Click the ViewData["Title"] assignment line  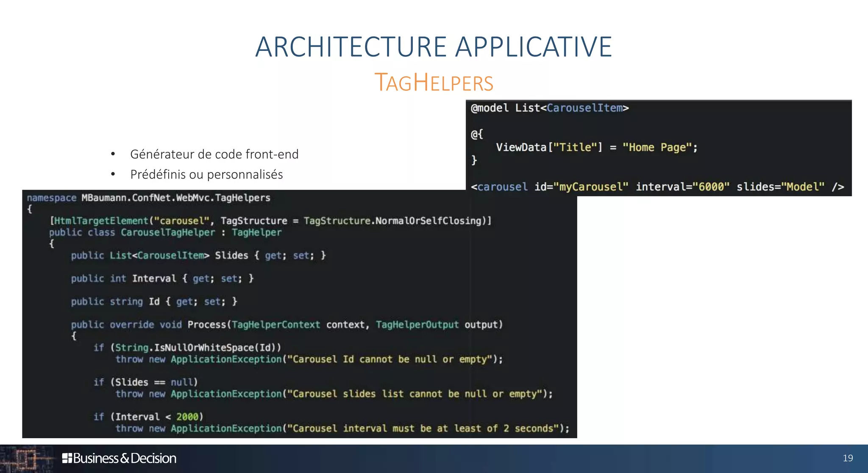(596, 147)
